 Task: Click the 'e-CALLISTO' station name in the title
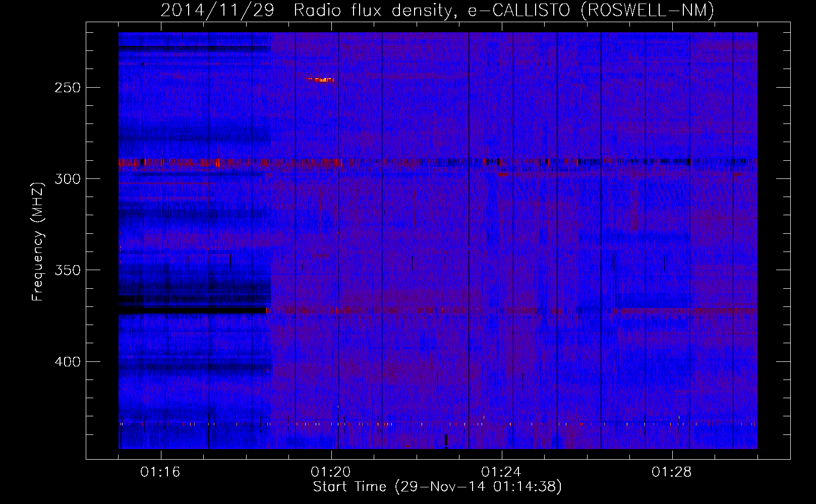[519, 10]
